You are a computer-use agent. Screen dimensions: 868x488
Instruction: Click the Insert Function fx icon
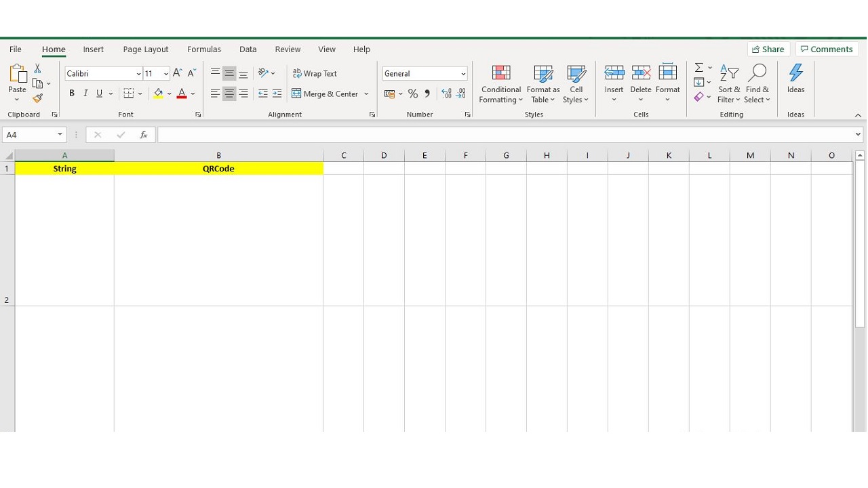click(x=143, y=135)
